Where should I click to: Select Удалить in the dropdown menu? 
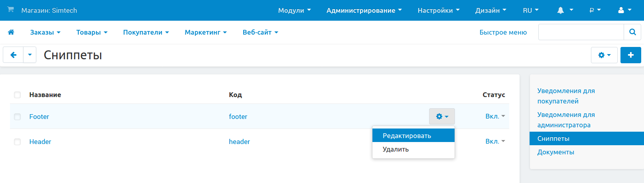tap(396, 149)
